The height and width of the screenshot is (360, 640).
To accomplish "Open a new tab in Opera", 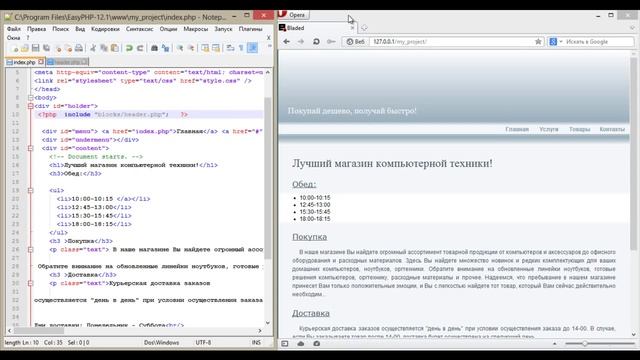I will (x=364, y=28).
